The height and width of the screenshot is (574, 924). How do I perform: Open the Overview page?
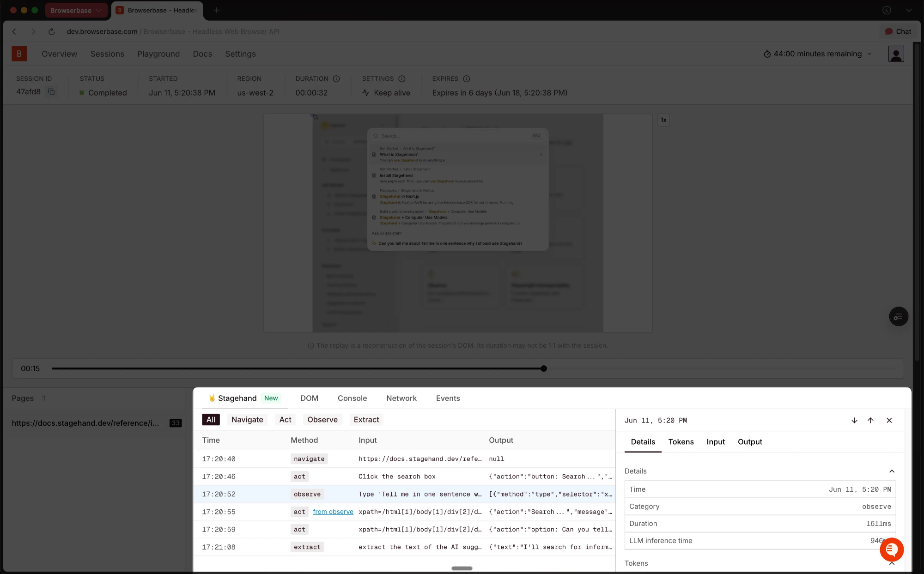click(59, 54)
